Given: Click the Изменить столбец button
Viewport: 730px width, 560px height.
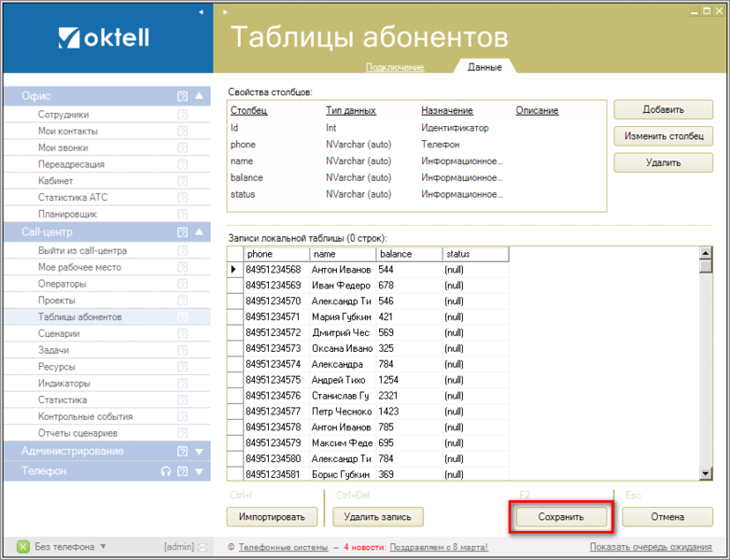Looking at the screenshot, I should click(x=663, y=136).
